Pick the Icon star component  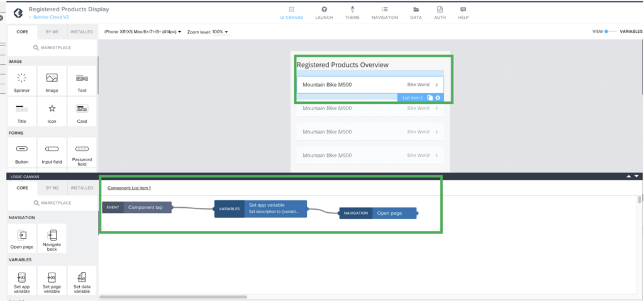click(x=52, y=109)
